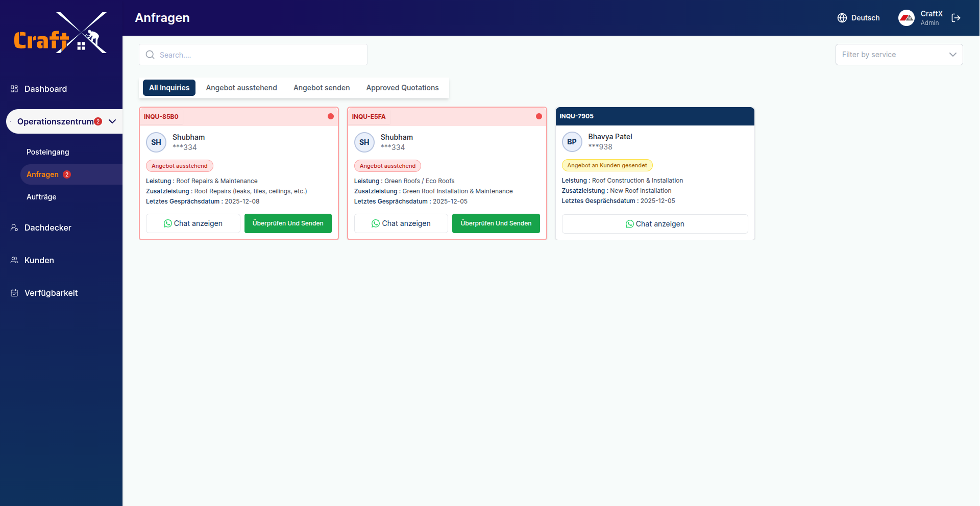Click the CraftX logo in sidebar
This screenshot has height=506, width=980.
(x=60, y=33)
